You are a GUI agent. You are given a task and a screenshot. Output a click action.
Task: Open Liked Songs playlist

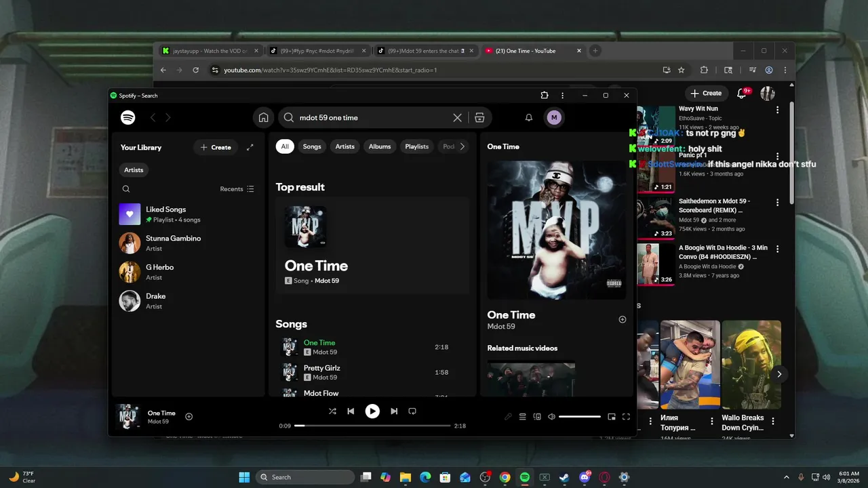pyautogui.click(x=189, y=214)
